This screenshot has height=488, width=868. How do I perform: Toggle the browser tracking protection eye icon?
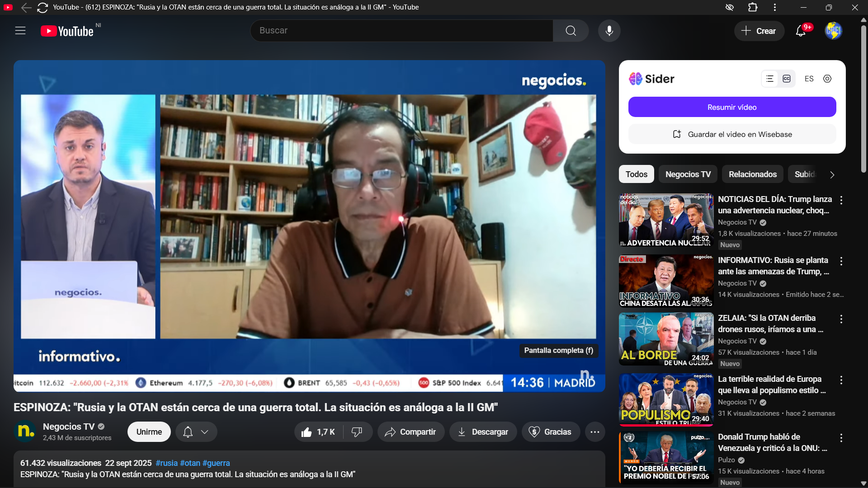pyautogui.click(x=729, y=7)
